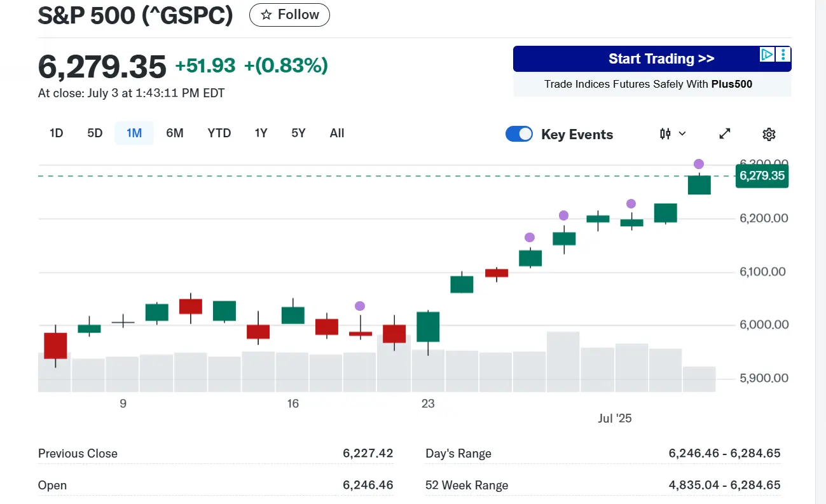Image resolution: width=826 pixels, height=504 pixels.
Task: Expand chart to full screen
Action: point(725,133)
